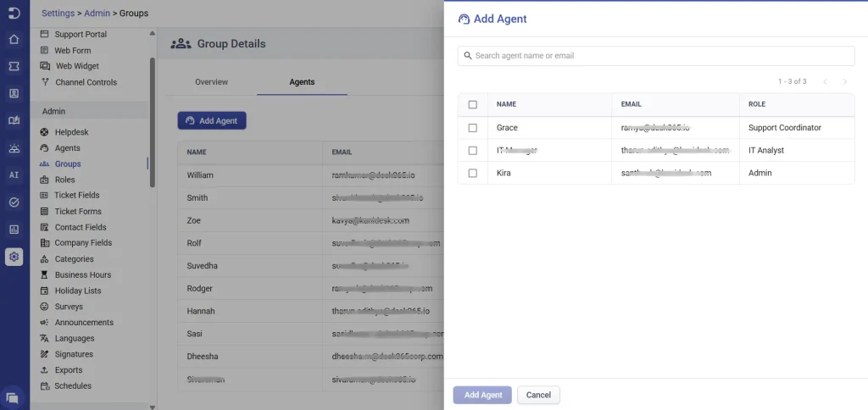This screenshot has width=868, height=410.
Task: Click the NAME column header in Add Agent table
Action: pyautogui.click(x=507, y=104)
